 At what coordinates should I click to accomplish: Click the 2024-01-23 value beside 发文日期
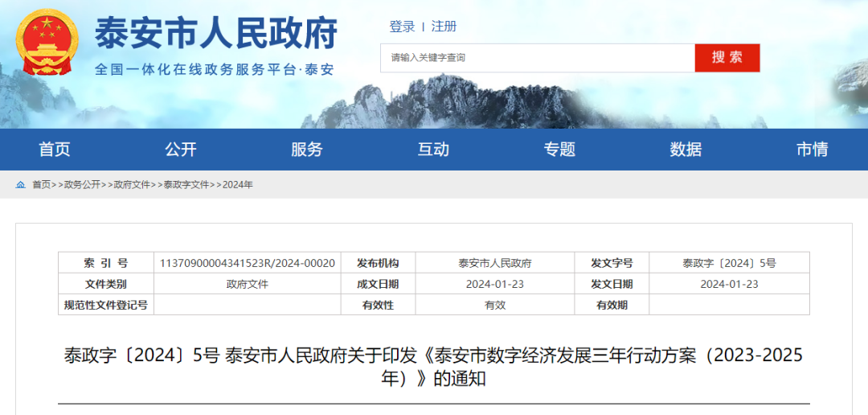(x=730, y=284)
